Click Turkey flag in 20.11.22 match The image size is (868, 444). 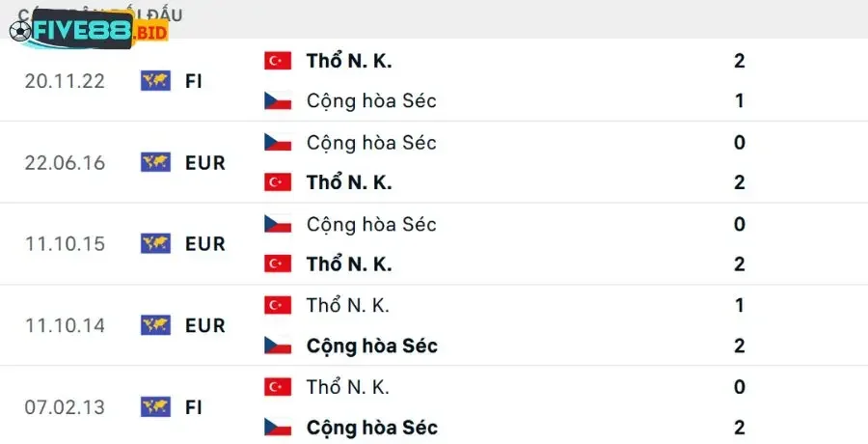tap(278, 61)
